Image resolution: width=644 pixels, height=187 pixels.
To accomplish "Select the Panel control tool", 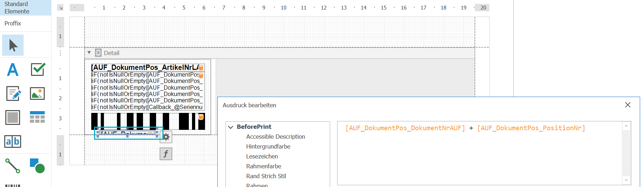I will point(13,117).
